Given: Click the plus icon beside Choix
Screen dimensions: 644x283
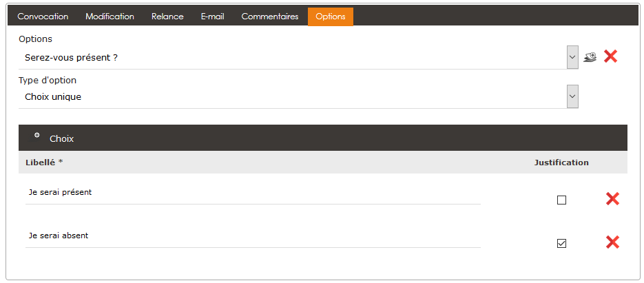Looking at the screenshot, I should (37, 135).
